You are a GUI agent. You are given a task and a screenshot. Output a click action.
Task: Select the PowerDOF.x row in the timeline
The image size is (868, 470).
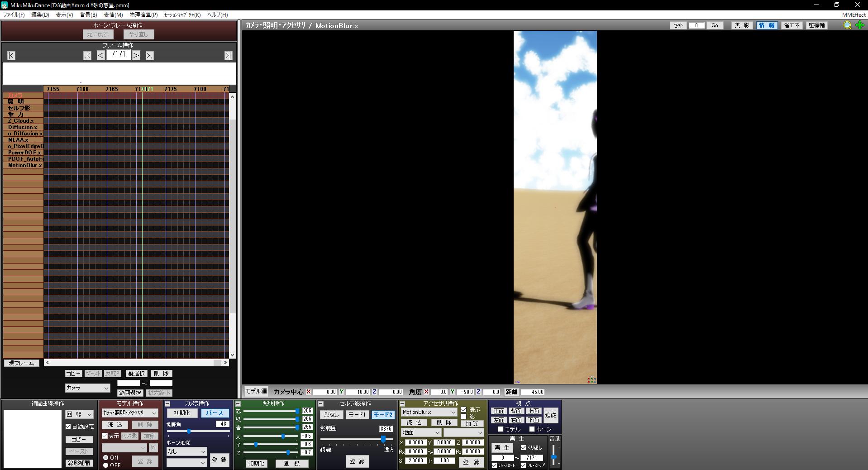(x=24, y=153)
